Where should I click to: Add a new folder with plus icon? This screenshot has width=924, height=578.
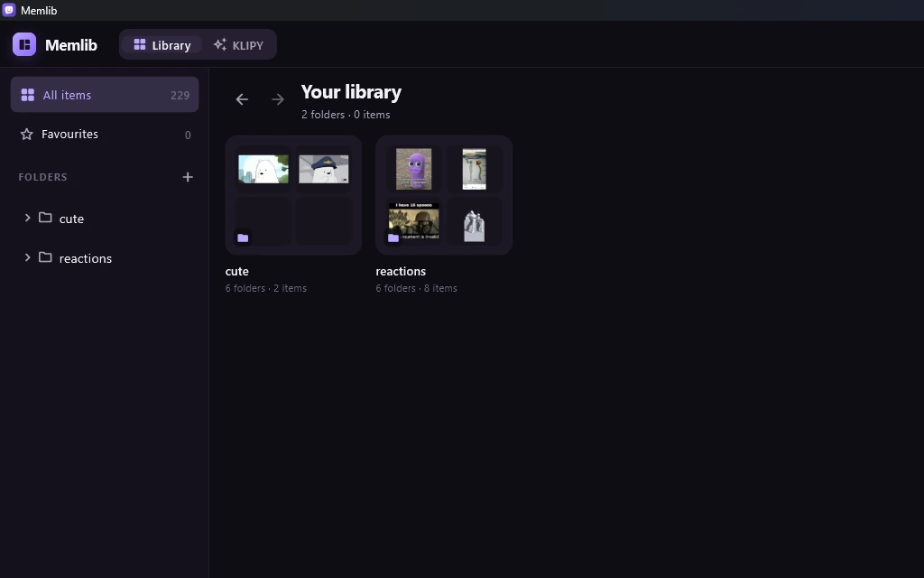(x=188, y=177)
